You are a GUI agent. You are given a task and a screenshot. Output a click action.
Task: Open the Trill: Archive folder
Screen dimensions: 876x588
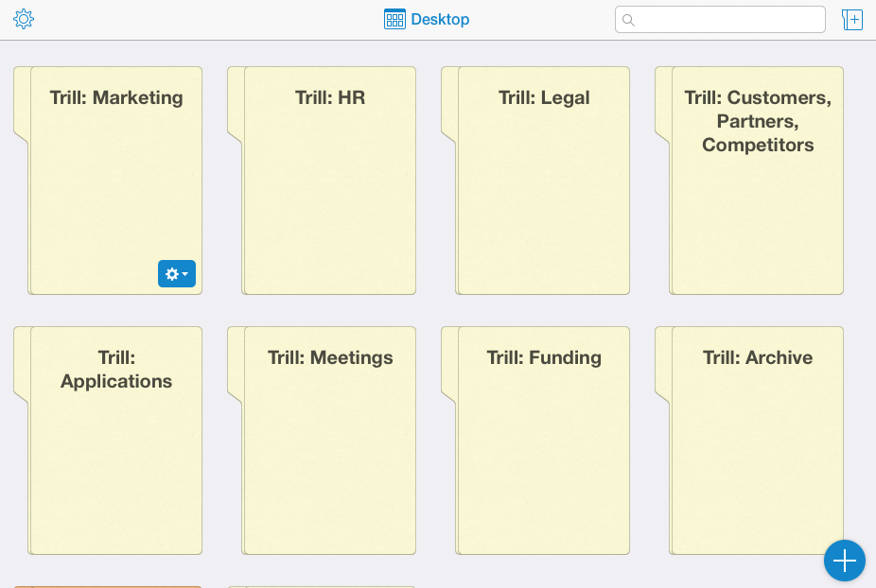tap(749, 441)
